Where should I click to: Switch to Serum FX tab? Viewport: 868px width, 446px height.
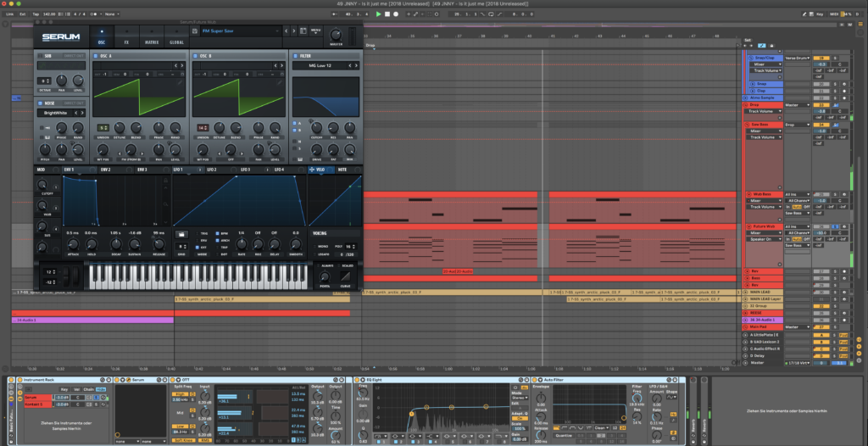point(126,36)
